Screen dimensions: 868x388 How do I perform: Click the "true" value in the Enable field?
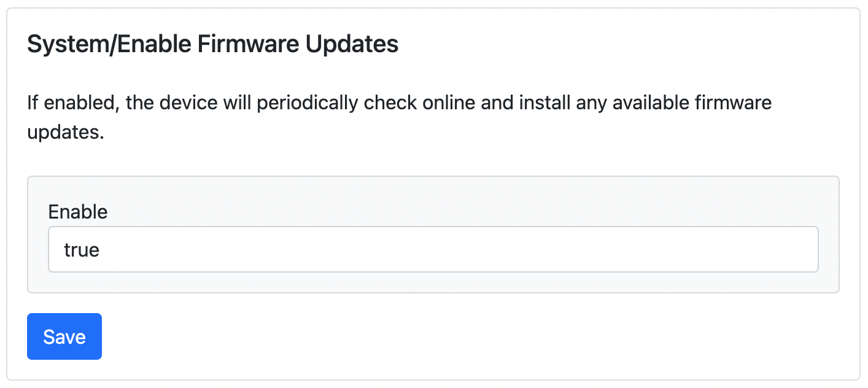point(82,250)
